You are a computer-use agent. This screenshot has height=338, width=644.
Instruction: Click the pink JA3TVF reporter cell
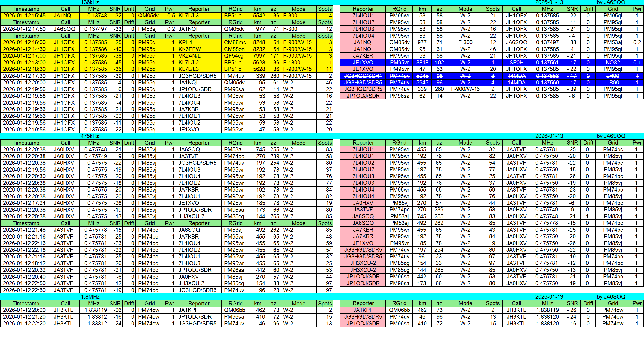click(x=363, y=210)
